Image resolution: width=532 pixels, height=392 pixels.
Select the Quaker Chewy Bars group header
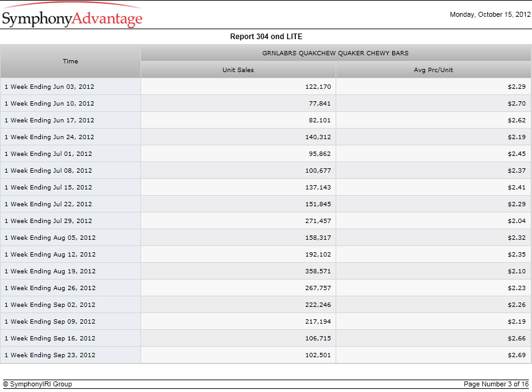tap(336, 53)
